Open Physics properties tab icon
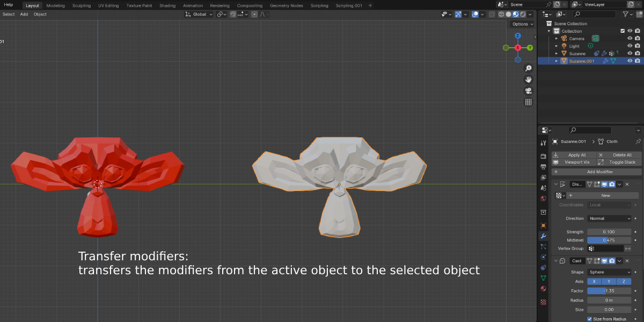This screenshot has height=322, width=644. 543,257
